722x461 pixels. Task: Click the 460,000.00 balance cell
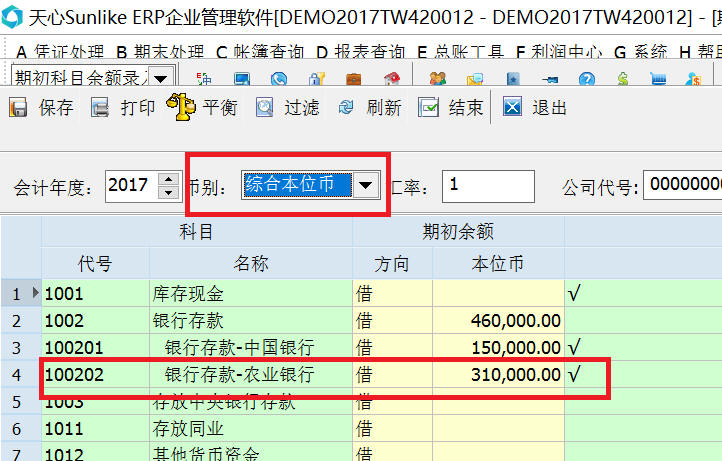498,321
